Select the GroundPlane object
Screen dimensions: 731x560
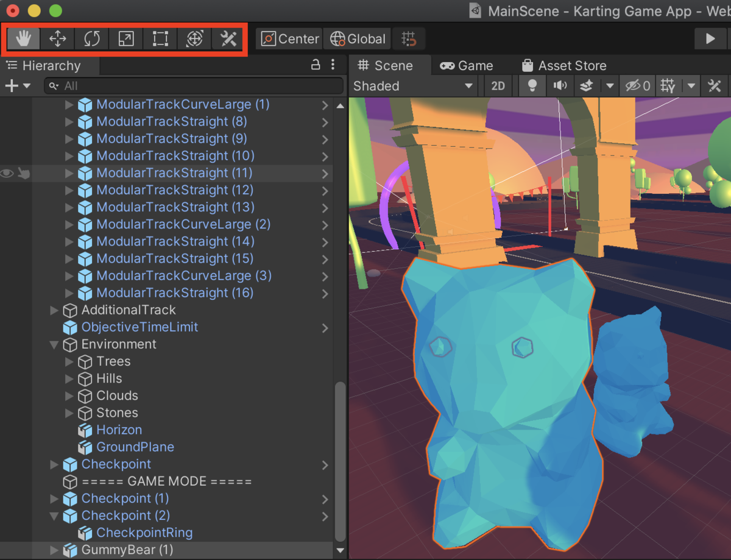pos(135,447)
